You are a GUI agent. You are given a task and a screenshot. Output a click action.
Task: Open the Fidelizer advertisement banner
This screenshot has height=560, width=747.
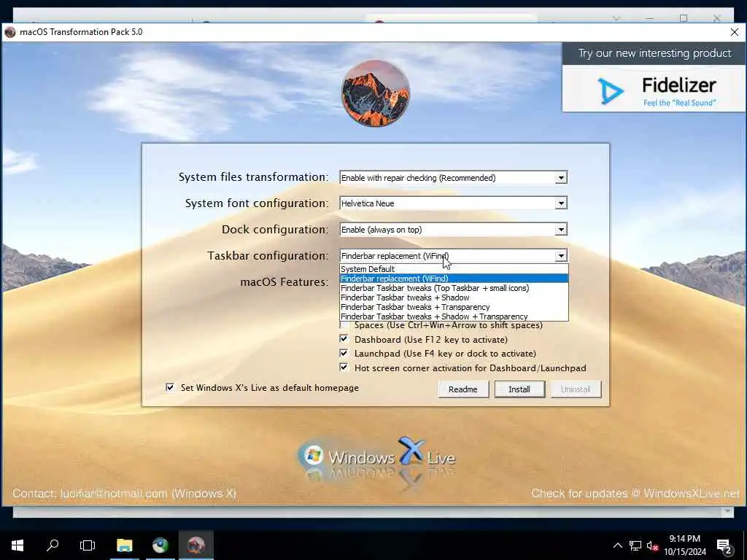click(654, 77)
